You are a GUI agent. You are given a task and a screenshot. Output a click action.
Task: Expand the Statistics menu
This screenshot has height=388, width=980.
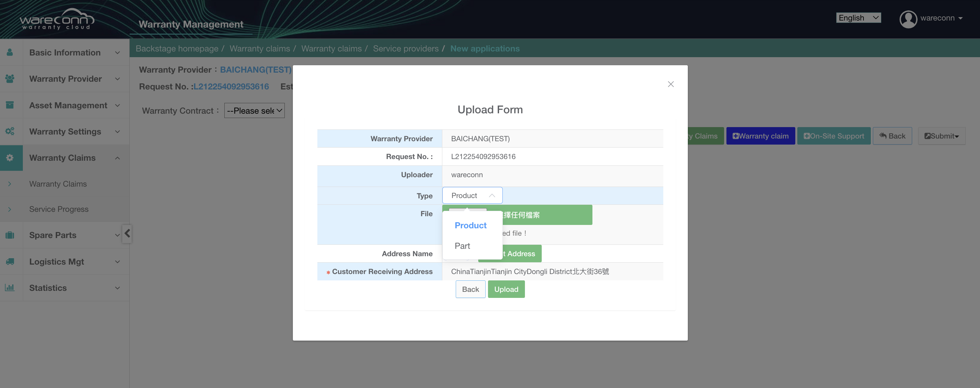click(x=118, y=287)
